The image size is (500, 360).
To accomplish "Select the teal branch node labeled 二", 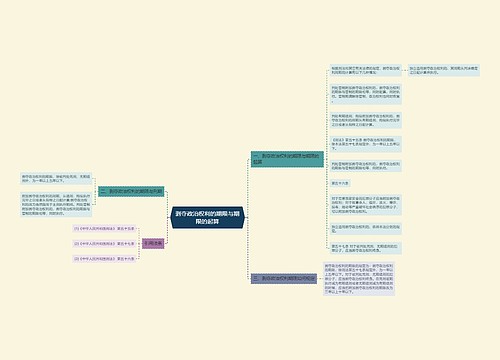I will [x=131, y=191].
